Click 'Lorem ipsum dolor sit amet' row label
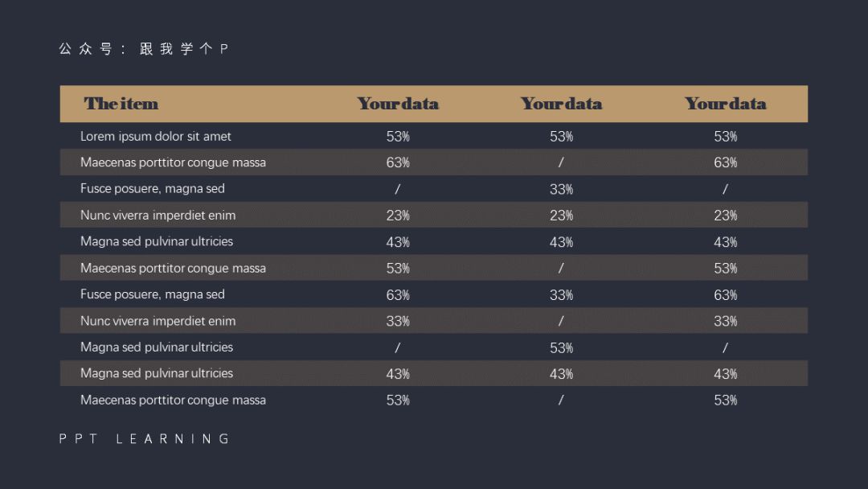The width and height of the screenshot is (868, 489). (x=156, y=136)
